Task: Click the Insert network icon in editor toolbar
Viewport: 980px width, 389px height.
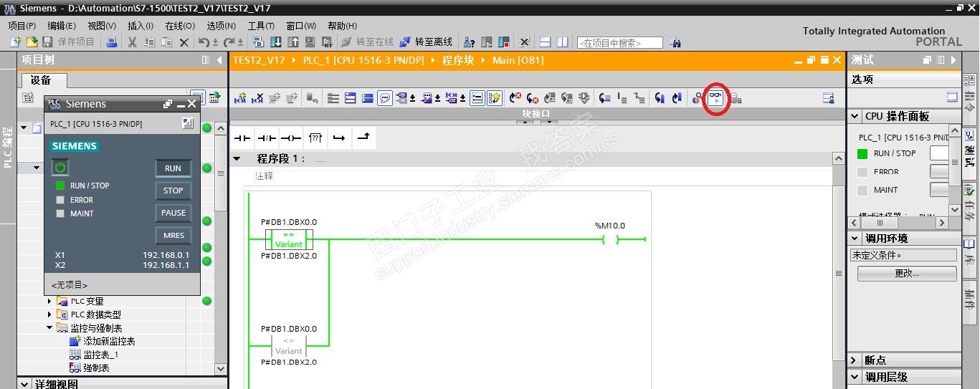Action: click(240, 98)
